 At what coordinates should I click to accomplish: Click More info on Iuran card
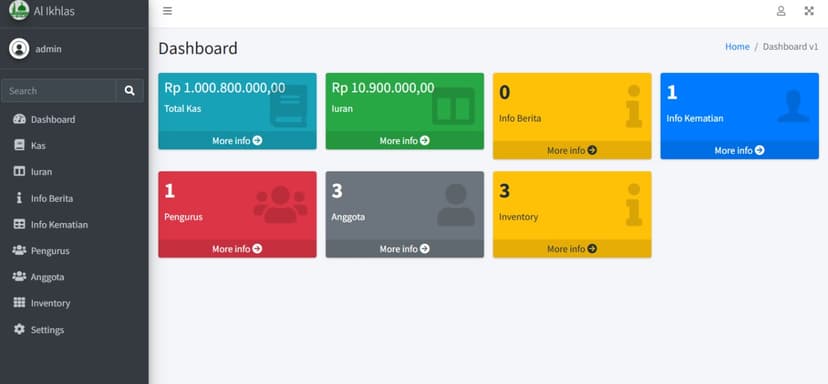404,141
